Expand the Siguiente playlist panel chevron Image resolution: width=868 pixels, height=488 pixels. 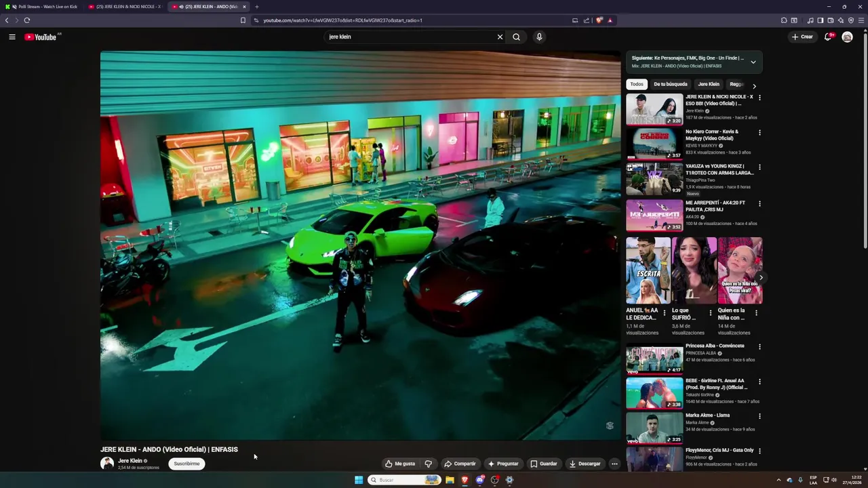pos(753,62)
